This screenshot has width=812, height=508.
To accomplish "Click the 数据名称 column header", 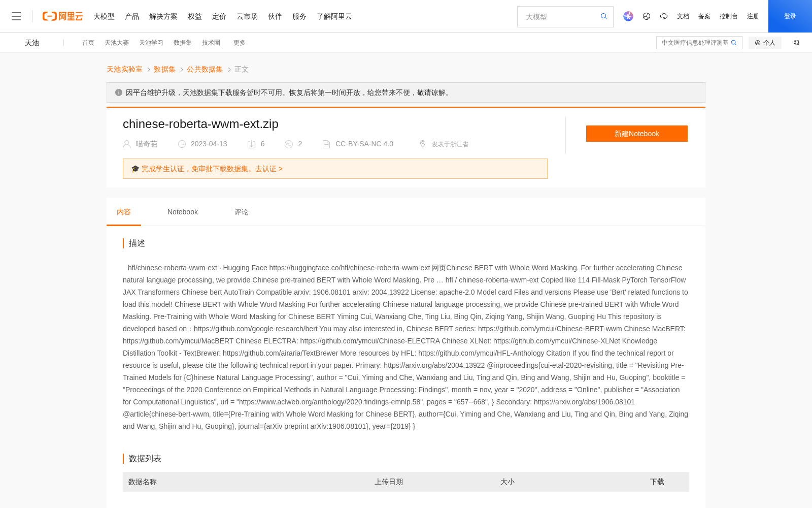I will tap(143, 482).
